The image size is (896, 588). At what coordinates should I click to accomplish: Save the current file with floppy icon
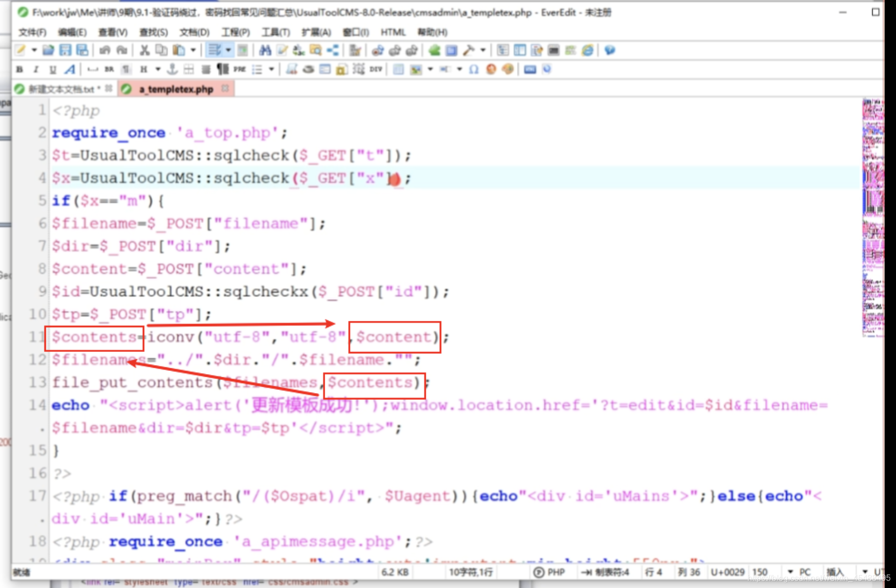65,50
